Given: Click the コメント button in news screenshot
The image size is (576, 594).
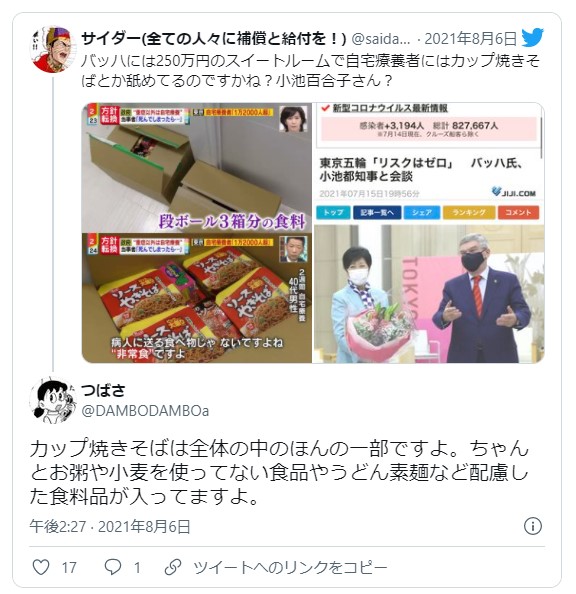Looking at the screenshot, I should pyautogui.click(x=518, y=213).
